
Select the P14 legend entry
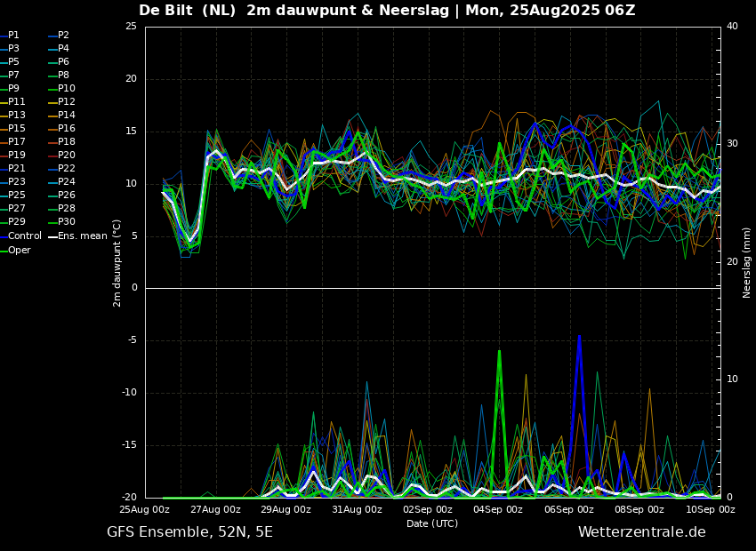click(67, 116)
